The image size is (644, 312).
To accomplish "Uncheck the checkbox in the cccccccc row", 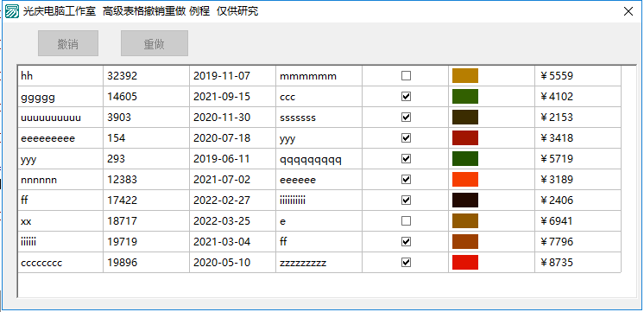I will (406, 263).
